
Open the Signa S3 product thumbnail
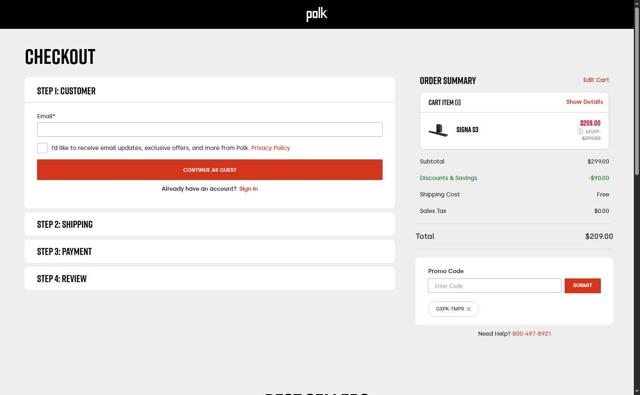point(438,130)
